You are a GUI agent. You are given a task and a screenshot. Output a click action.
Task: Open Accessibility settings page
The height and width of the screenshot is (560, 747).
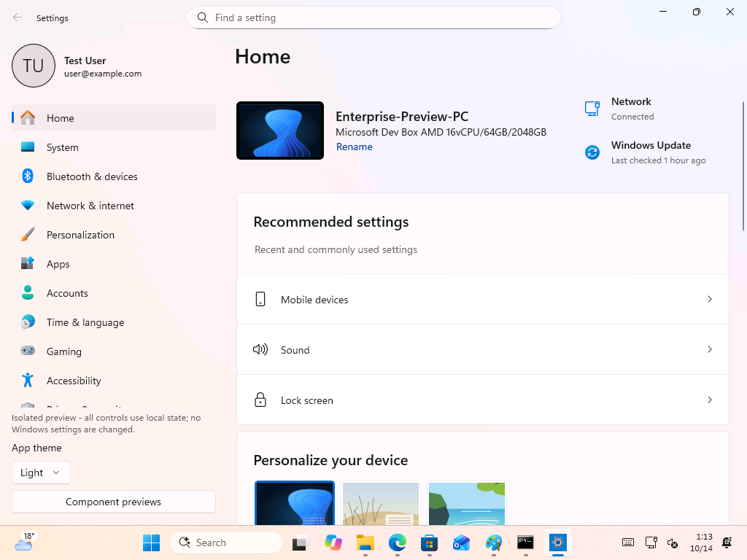113,381
